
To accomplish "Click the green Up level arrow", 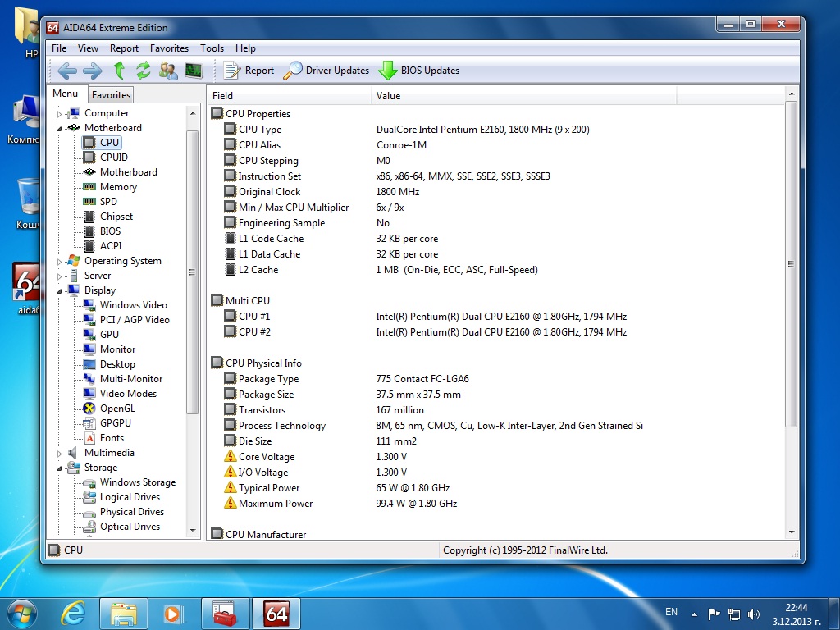I will [119, 71].
